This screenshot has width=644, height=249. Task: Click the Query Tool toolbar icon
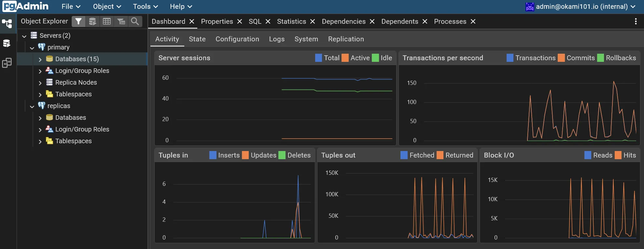(92, 21)
